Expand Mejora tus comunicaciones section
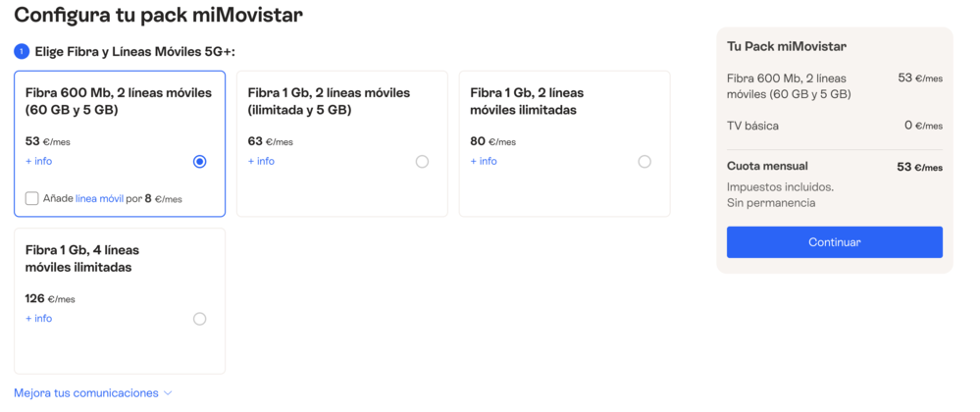The height and width of the screenshot is (412, 980). pos(86,393)
